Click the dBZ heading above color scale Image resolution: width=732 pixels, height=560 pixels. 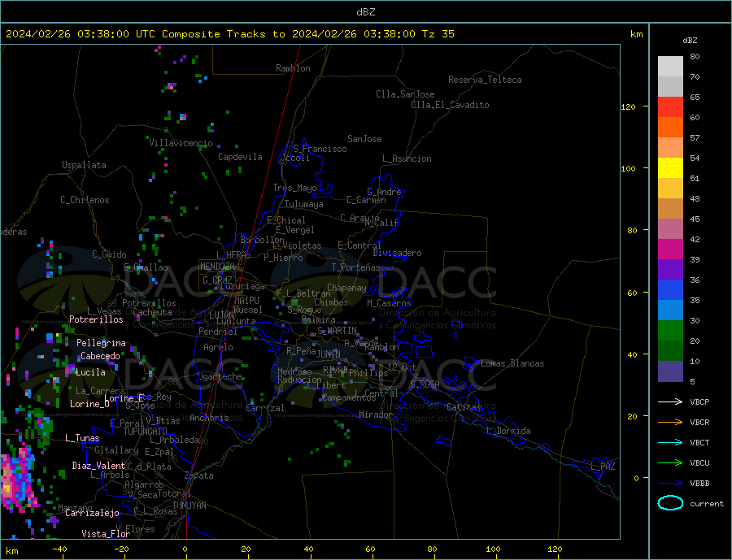[x=690, y=41]
